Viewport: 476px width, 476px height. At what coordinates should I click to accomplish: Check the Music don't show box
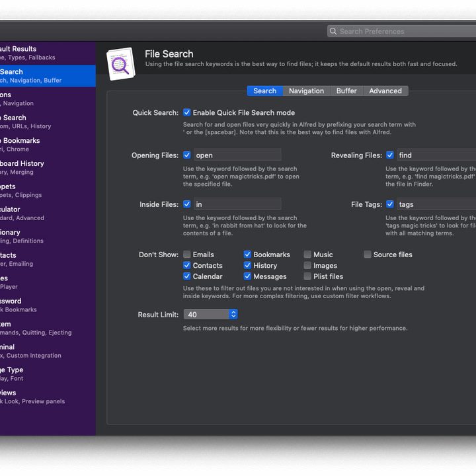(x=307, y=255)
